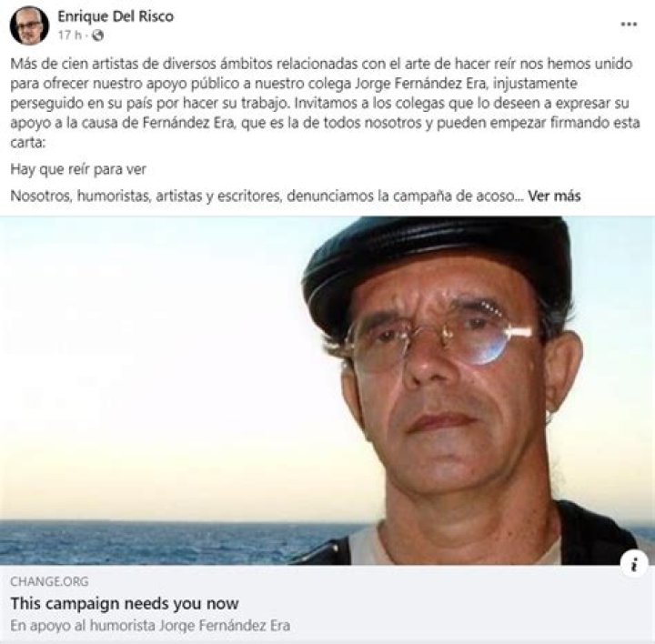655x644 pixels.
Task: Click the info icon on link preview
Action: 634,564
